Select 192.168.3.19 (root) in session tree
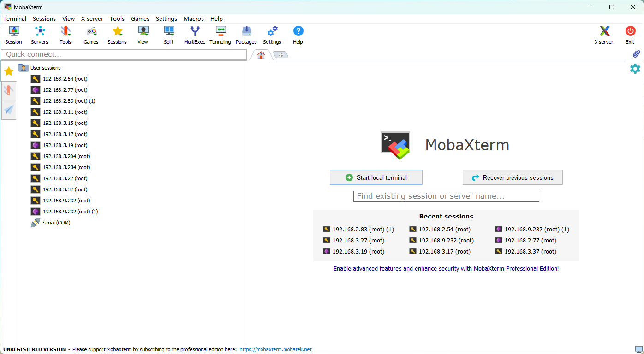 point(65,145)
